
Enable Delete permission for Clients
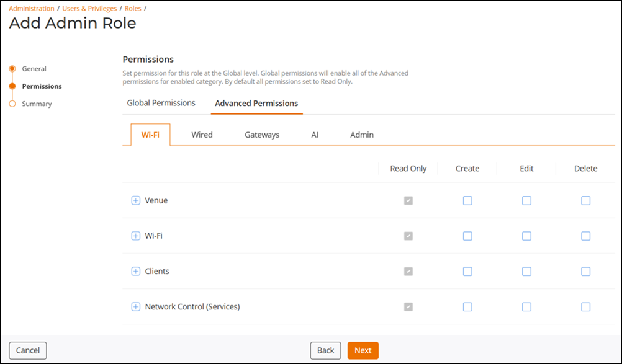click(x=585, y=272)
